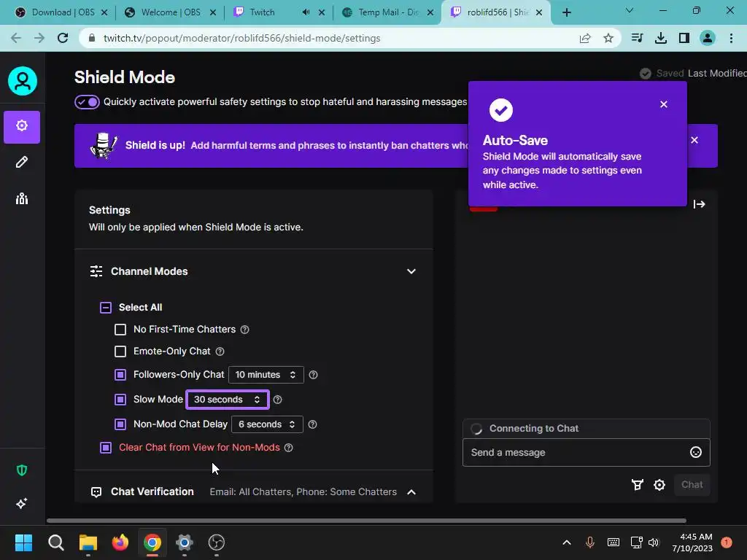Toggle the Chrome side panel icon

tap(684, 38)
